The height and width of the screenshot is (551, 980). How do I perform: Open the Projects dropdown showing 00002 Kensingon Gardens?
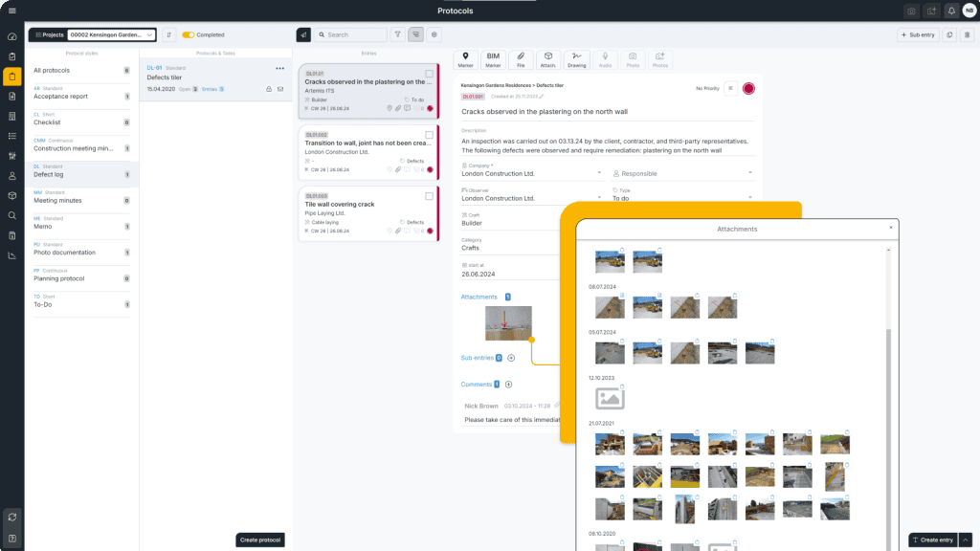pyautogui.click(x=108, y=33)
